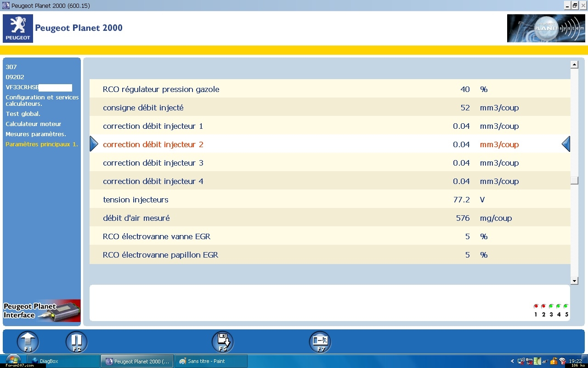The image size is (588, 368).
Task: Go to Mesures paramètres.
Action: (x=36, y=134)
